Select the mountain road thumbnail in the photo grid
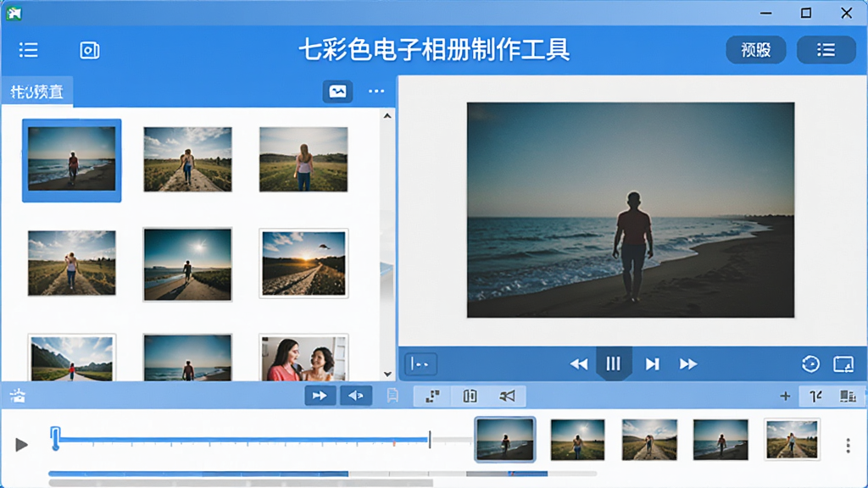Image resolution: width=868 pixels, height=488 pixels. point(72,358)
